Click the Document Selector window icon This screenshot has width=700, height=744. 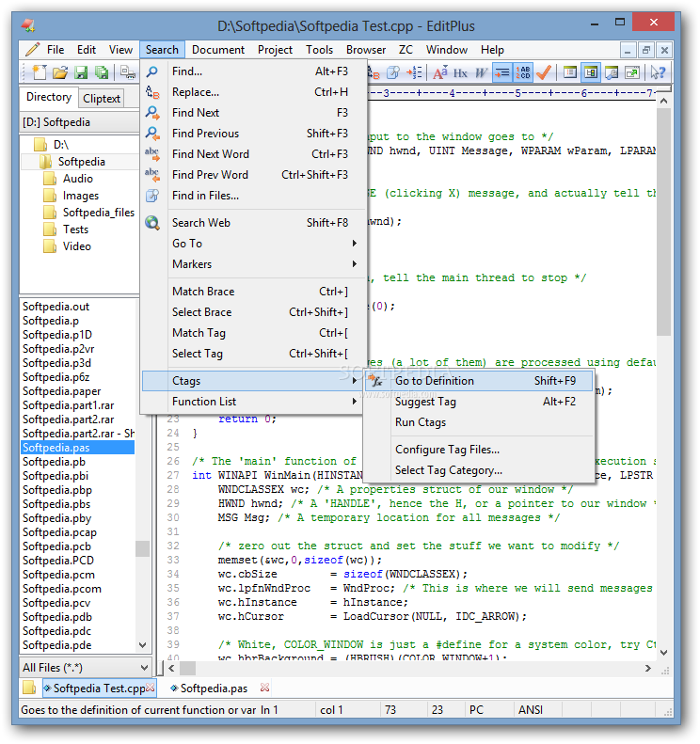click(x=570, y=72)
